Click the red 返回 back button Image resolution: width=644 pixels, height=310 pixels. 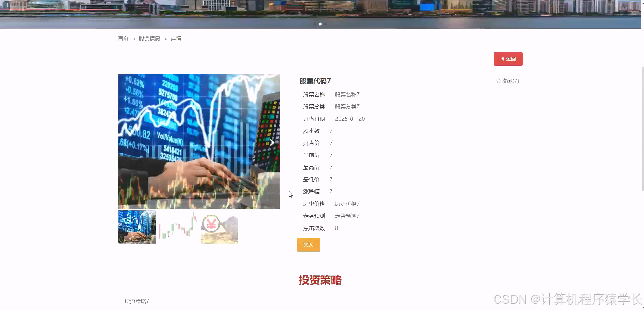click(508, 59)
